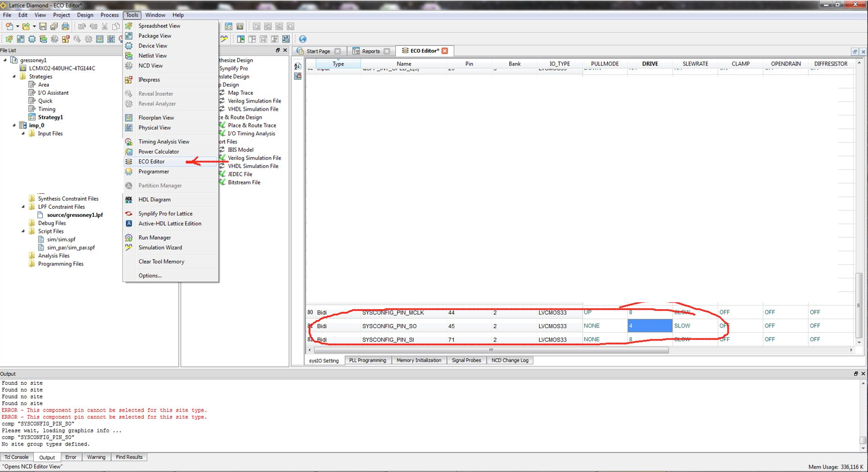Click the Strategy checklist toolbar icon
868x472 pixels.
[229, 26]
